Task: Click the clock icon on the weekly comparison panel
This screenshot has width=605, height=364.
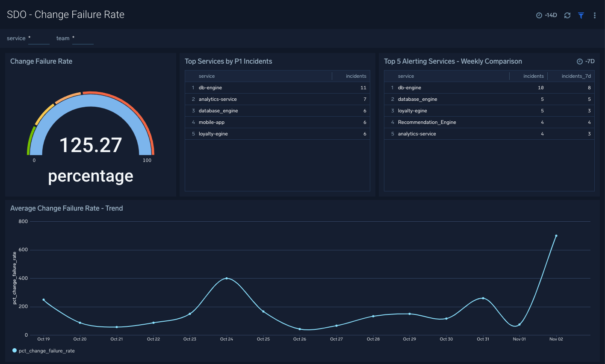Action: 580,61
